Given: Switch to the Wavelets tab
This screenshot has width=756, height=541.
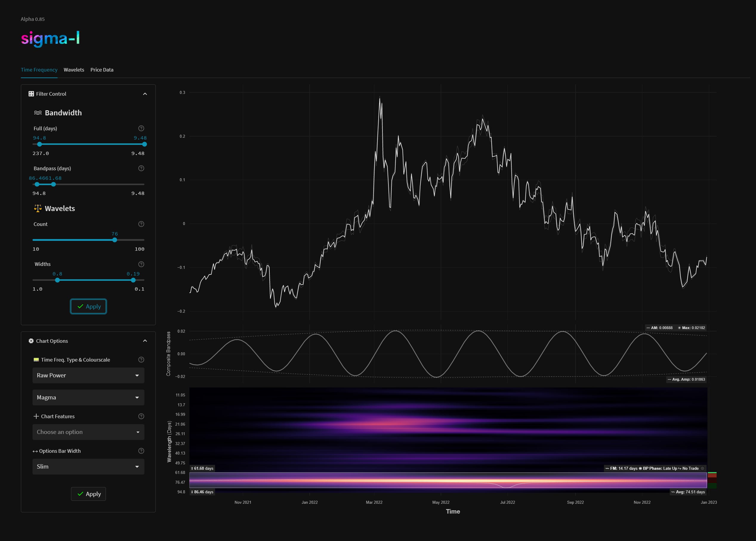Looking at the screenshot, I should tap(74, 70).
